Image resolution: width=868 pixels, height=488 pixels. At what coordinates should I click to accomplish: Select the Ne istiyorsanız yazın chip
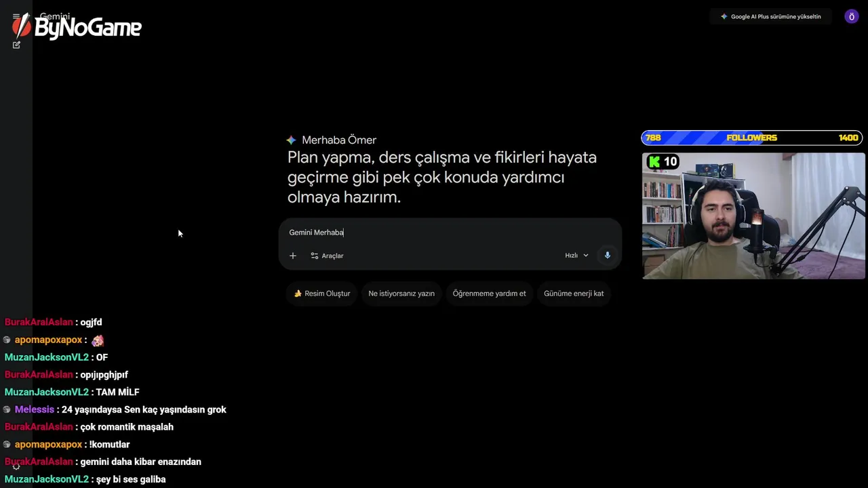[x=401, y=293]
